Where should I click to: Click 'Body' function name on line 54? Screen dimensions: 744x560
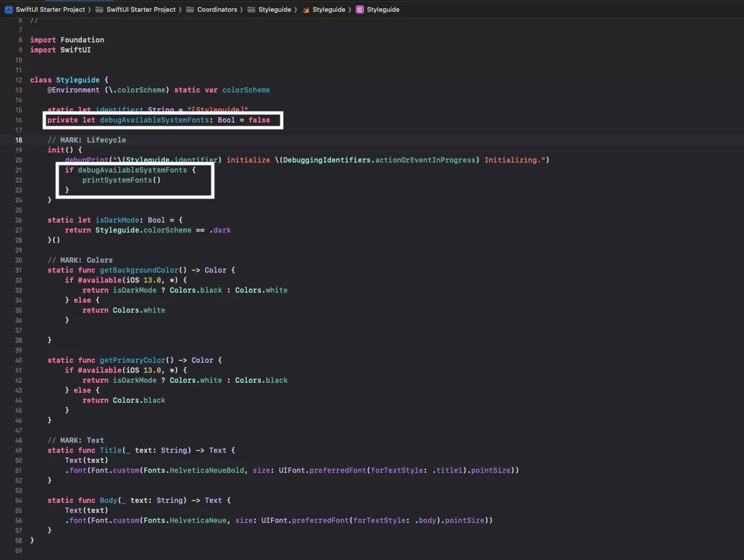(108, 501)
